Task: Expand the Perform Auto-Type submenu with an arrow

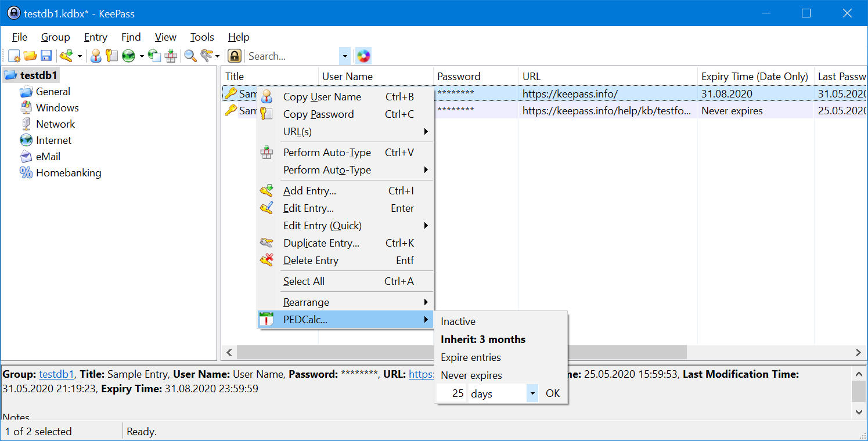Action: click(345, 170)
